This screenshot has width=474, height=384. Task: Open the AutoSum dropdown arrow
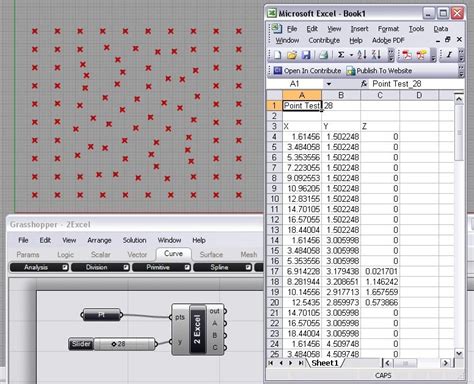[351, 55]
